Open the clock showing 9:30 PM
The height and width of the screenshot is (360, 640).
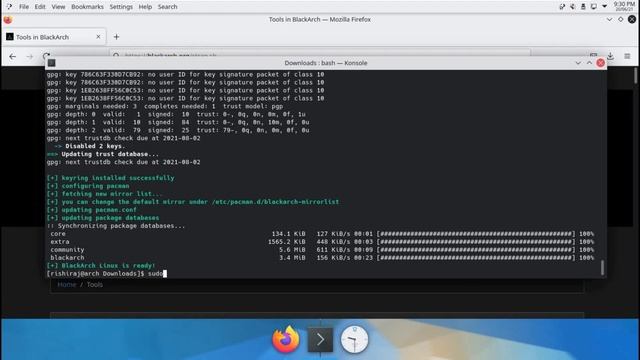pyautogui.click(x=624, y=6)
